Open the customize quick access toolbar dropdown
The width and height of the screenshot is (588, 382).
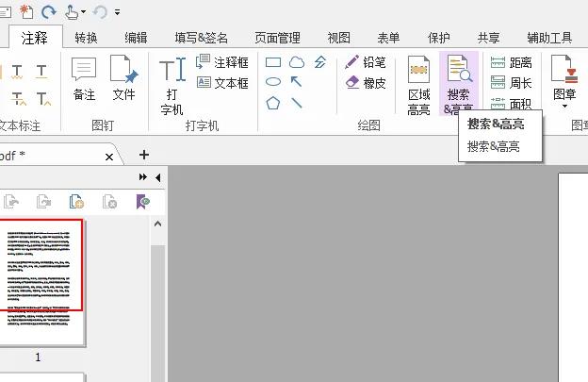117,12
